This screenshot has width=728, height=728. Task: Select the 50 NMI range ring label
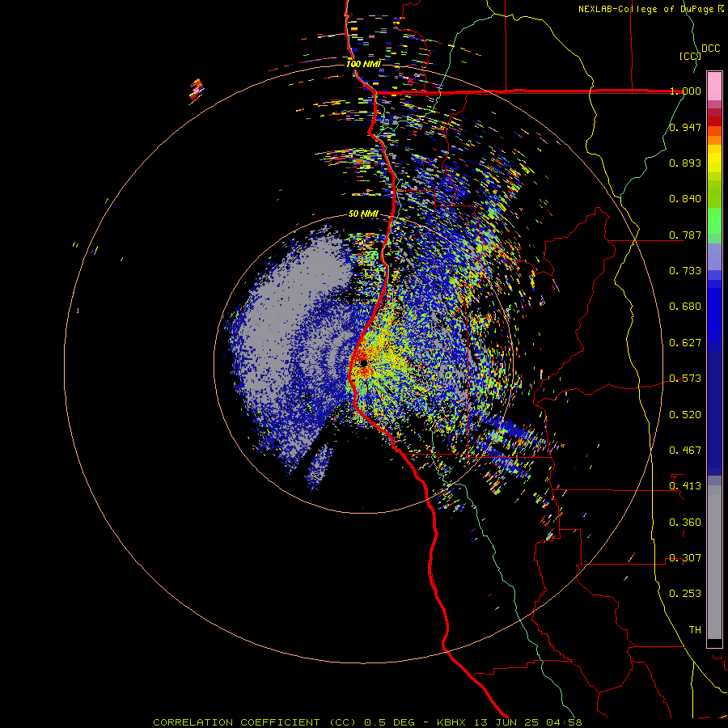(363, 214)
